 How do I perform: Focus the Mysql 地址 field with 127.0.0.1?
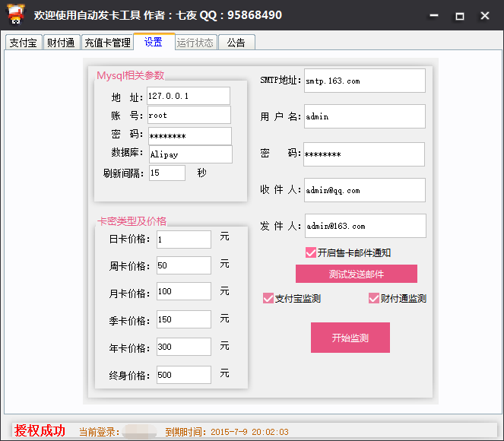click(x=189, y=96)
